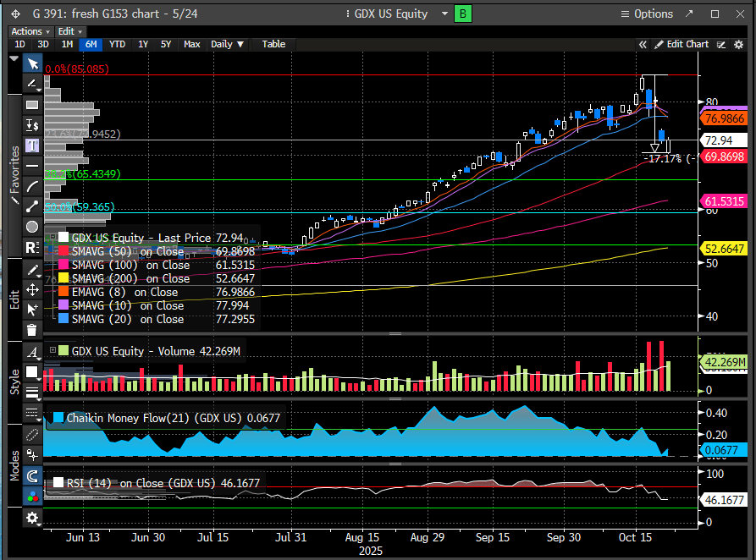Switch to the Max range tab
The image size is (756, 560).
192,44
